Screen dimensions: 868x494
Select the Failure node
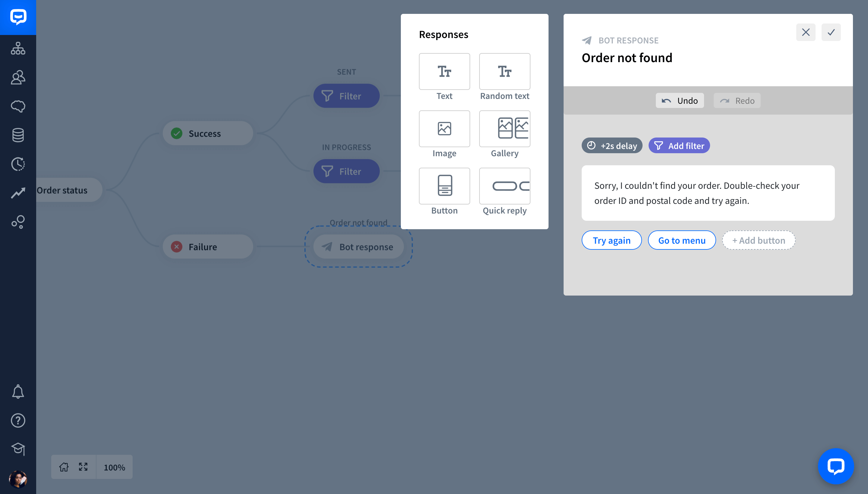(x=207, y=247)
